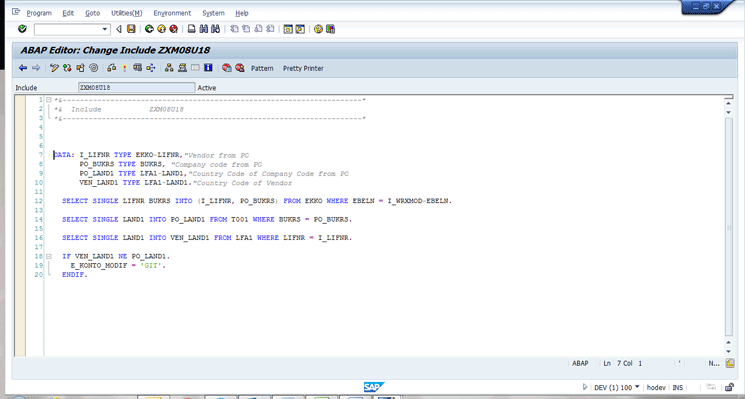Viewport: 745px width, 399px height.
Task: Click the vertical scrollbar track in editor
Action: pyautogui.click(x=729, y=228)
